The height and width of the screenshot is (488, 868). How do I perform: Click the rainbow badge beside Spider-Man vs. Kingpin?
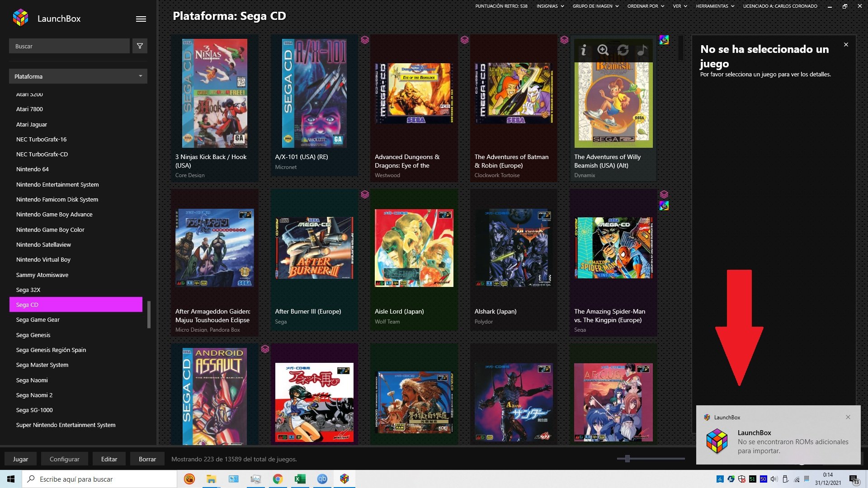(664, 206)
